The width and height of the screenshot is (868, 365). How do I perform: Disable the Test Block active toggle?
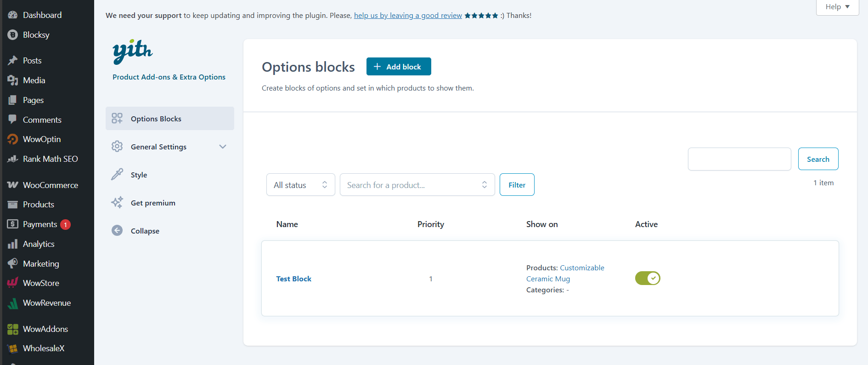click(648, 278)
